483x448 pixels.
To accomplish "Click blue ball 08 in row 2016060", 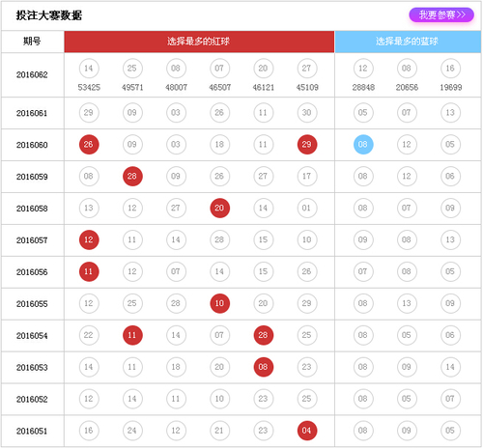I will (363, 145).
